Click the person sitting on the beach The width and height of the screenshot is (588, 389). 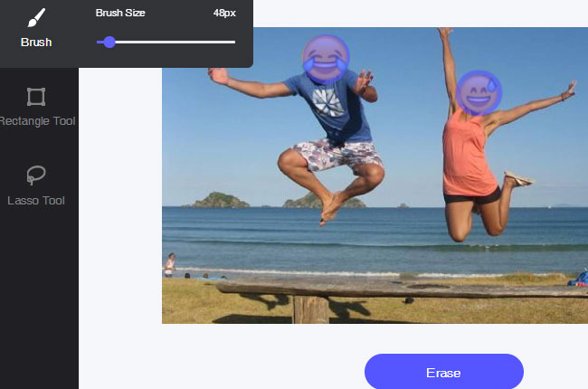169,264
